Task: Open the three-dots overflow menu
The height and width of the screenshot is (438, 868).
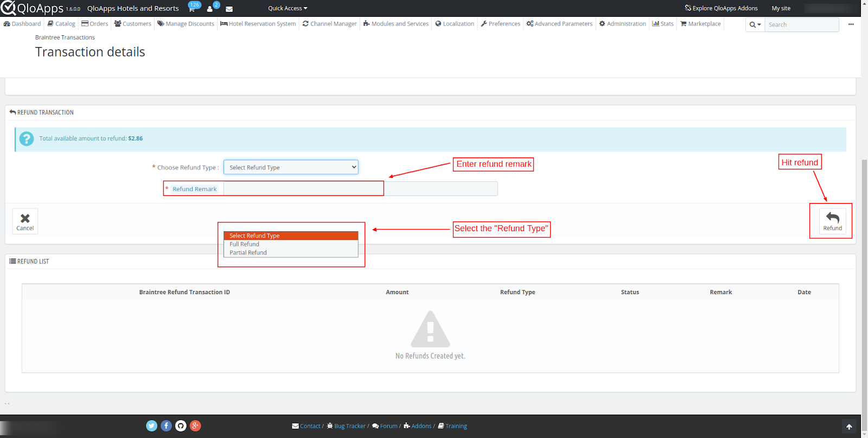Action: pos(851,24)
